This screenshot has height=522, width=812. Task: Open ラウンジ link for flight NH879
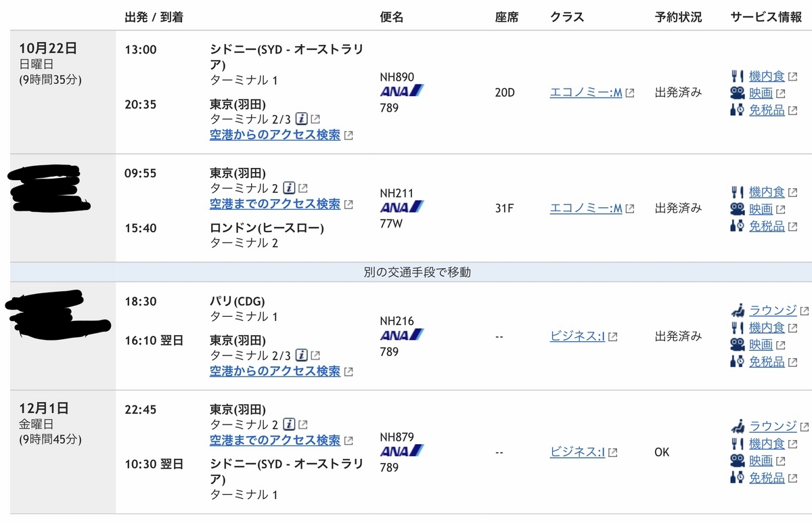(773, 426)
